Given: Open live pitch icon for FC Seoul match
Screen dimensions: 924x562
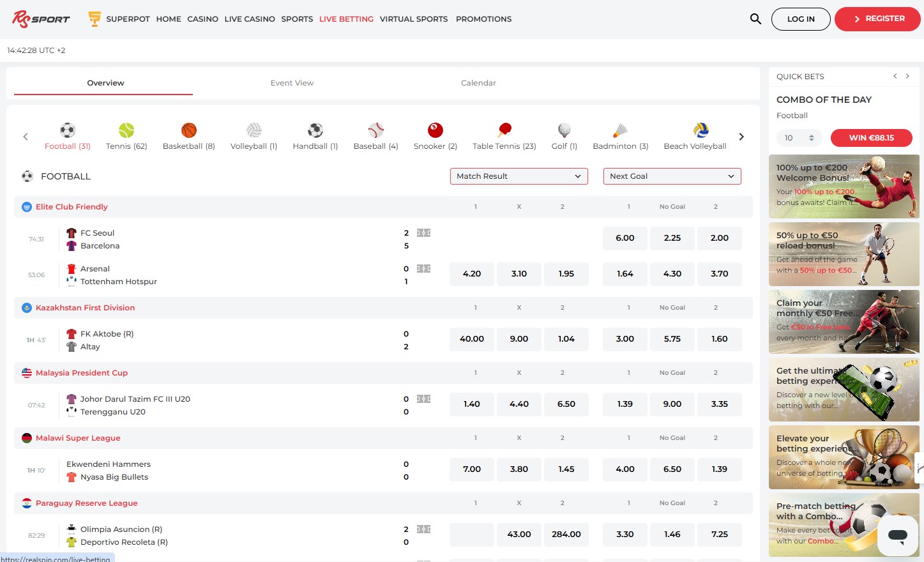Looking at the screenshot, I should (424, 233).
